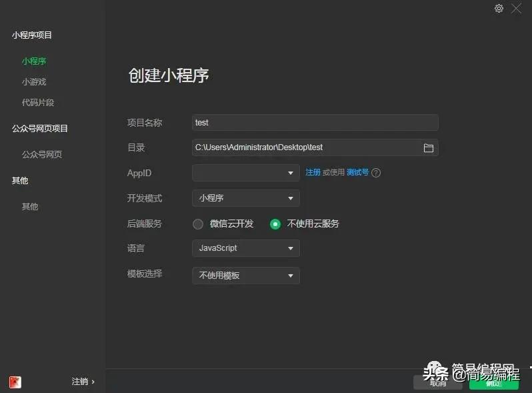Click the 小程序项目 section heading
Viewport: 532px width, 393px height.
32,35
